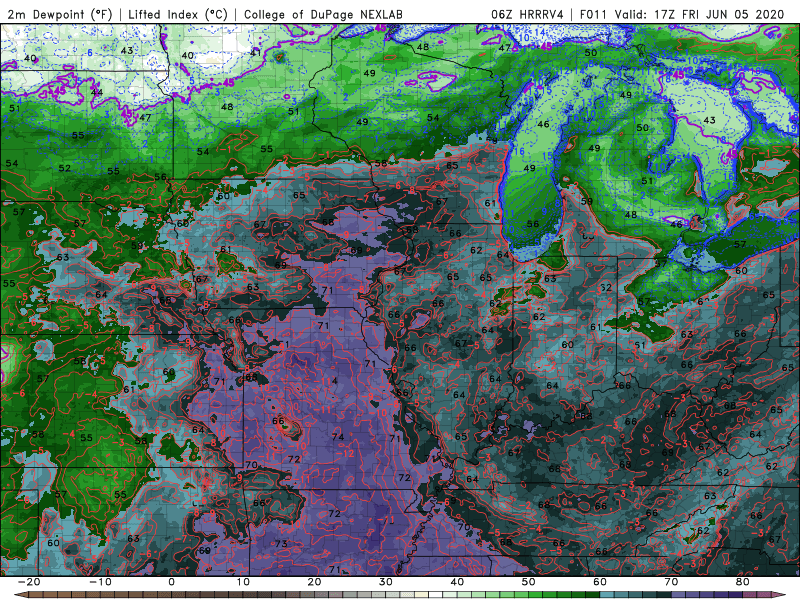Click the "41" dewpoint value on the map

(256, 53)
